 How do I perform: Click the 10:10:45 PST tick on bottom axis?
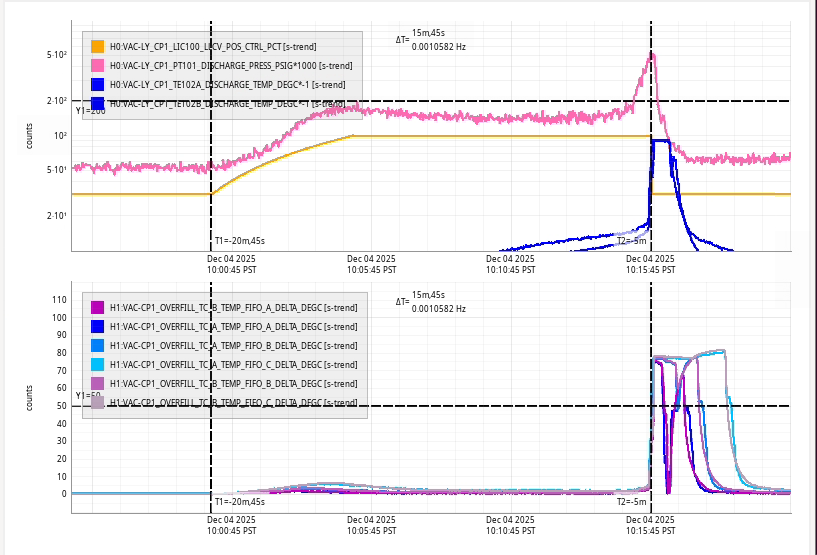(511, 524)
